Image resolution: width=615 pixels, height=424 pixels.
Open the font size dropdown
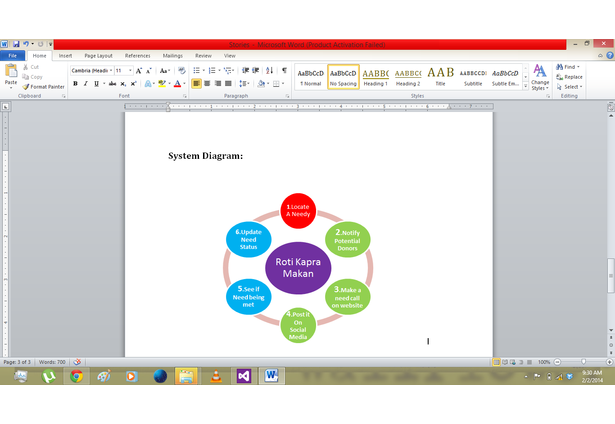pyautogui.click(x=130, y=71)
